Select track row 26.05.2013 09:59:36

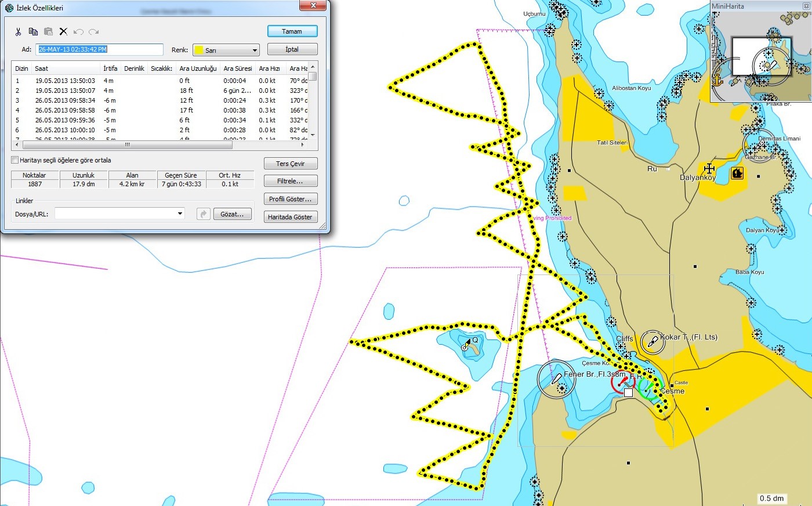[160, 120]
